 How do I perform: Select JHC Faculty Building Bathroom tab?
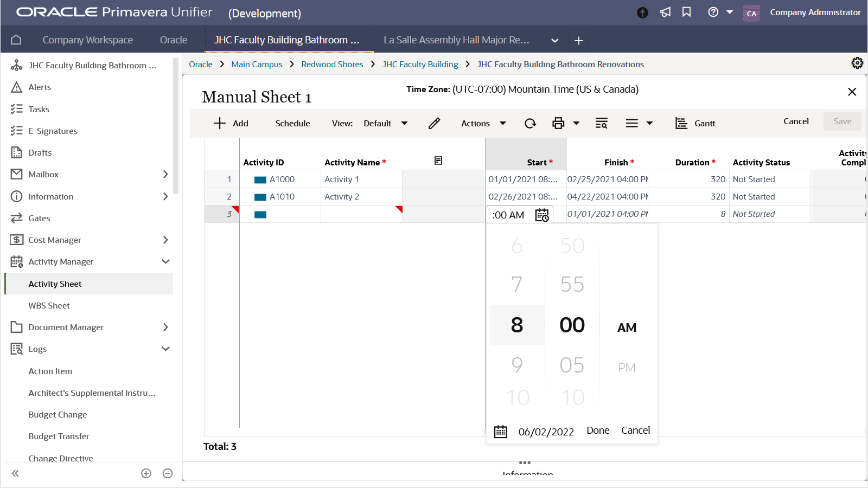pos(287,40)
